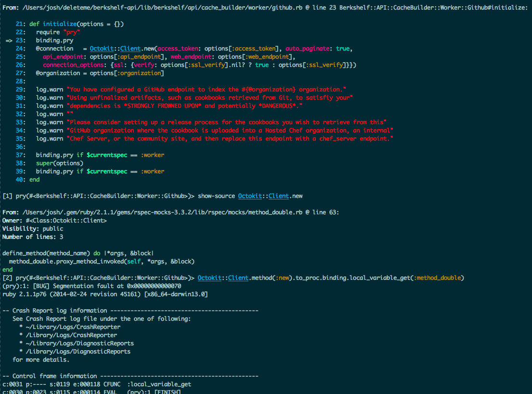532x394 pixels.
Task: Click Client link in pry prompt [2]
Action: (238, 277)
